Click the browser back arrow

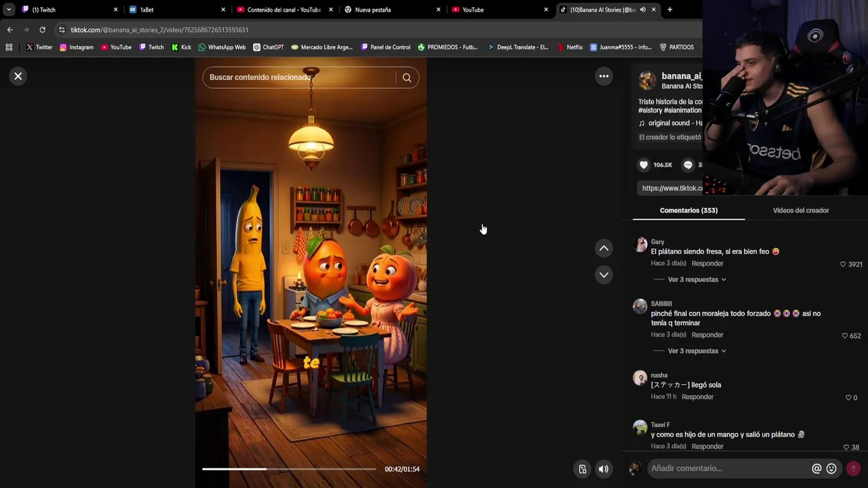point(9,30)
